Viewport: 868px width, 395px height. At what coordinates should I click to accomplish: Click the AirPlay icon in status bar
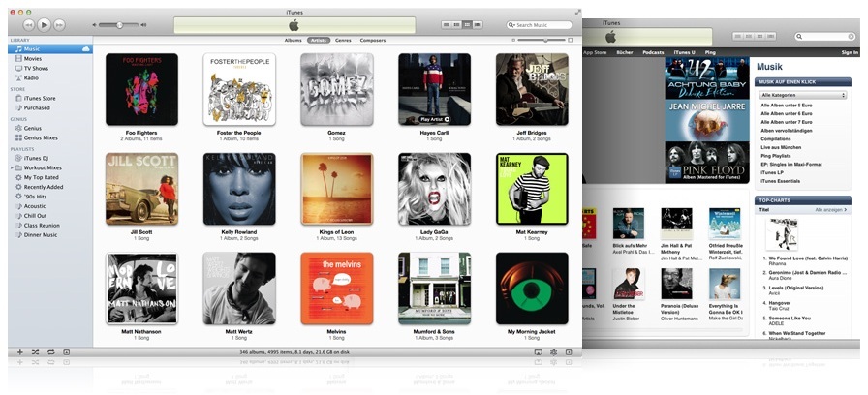coord(538,352)
